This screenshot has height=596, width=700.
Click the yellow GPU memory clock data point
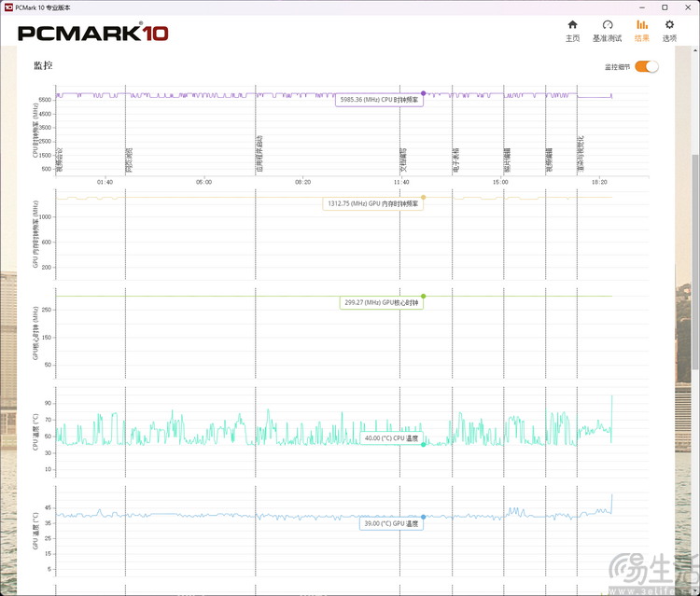[423, 197]
